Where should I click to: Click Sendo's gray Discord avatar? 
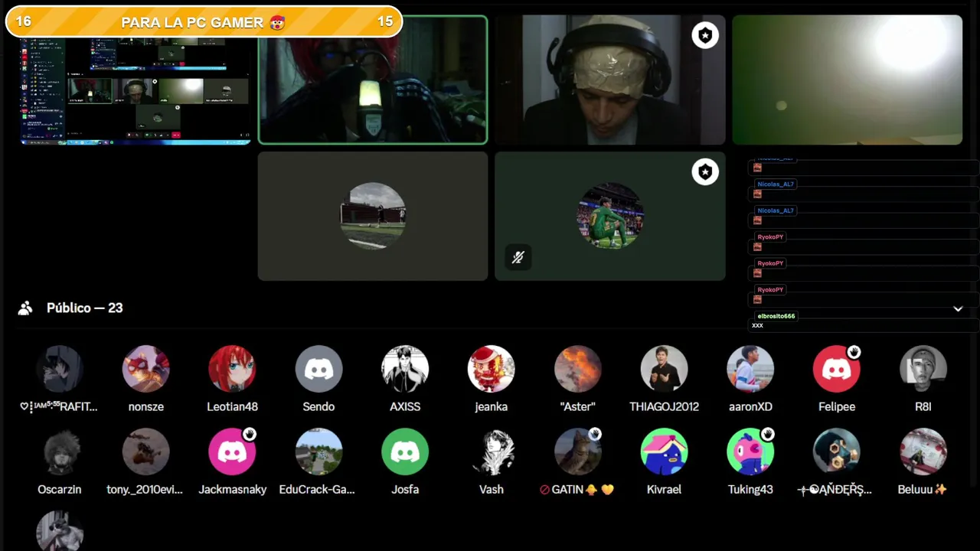[318, 369]
